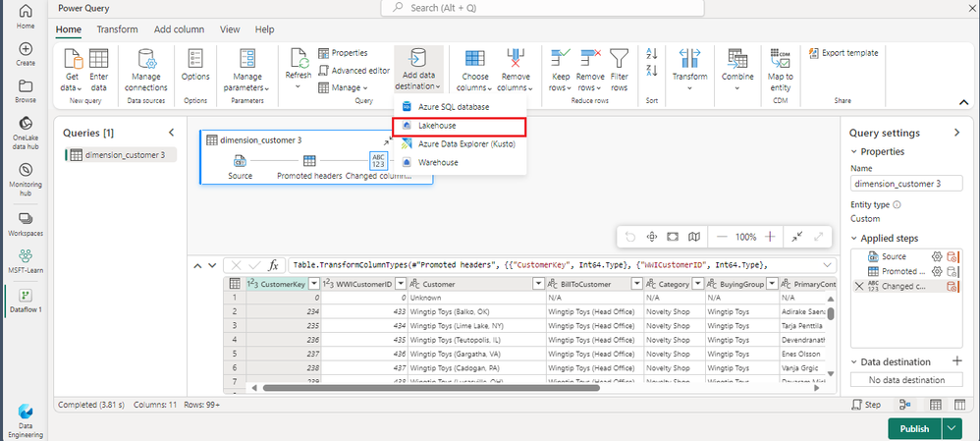Click Add data destination button
This screenshot has width=980, height=441.
tap(418, 70)
